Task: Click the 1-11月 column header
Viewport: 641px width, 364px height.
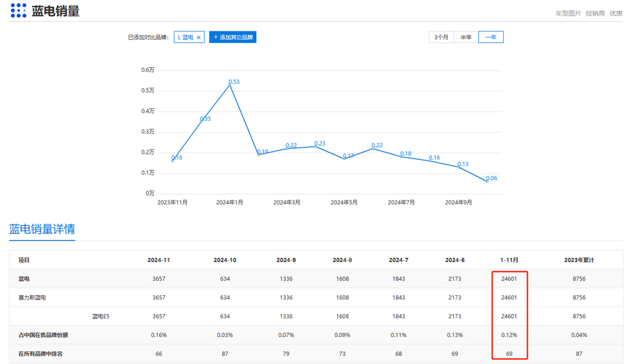Action: [x=510, y=260]
